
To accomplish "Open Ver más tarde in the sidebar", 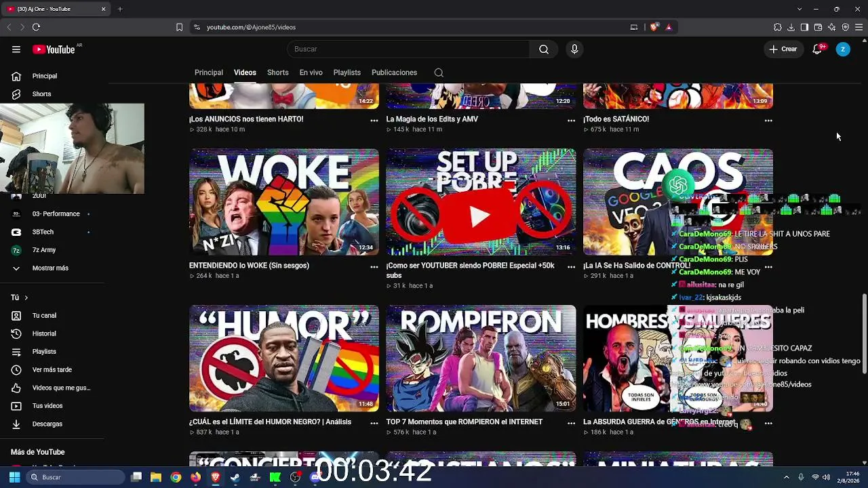I will click(x=52, y=369).
